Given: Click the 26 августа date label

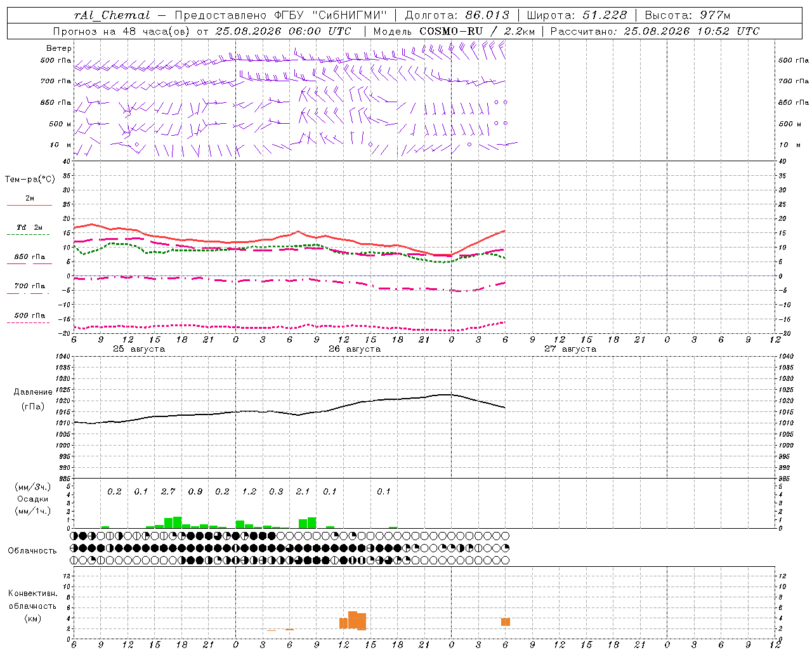Looking at the screenshot, I should pyautogui.click(x=355, y=349).
